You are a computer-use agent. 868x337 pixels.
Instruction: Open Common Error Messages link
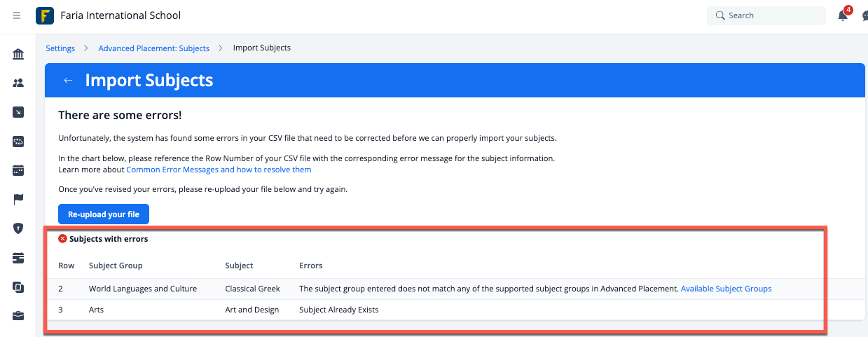[x=219, y=170]
